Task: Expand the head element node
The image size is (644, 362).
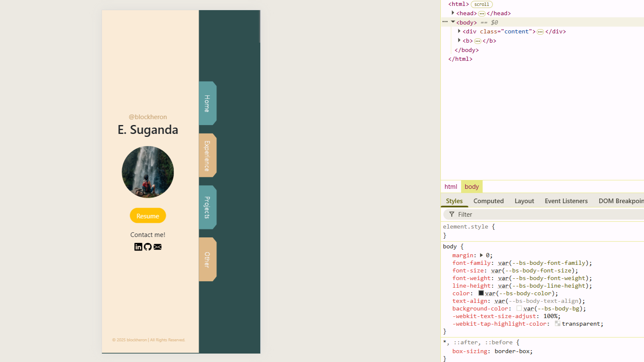Action: pyautogui.click(x=453, y=13)
